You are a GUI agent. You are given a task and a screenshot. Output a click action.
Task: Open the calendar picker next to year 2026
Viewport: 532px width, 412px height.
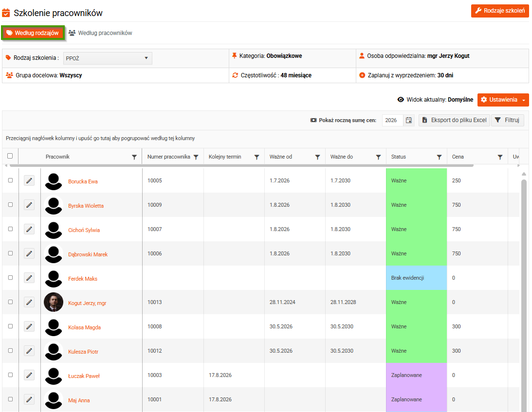409,120
